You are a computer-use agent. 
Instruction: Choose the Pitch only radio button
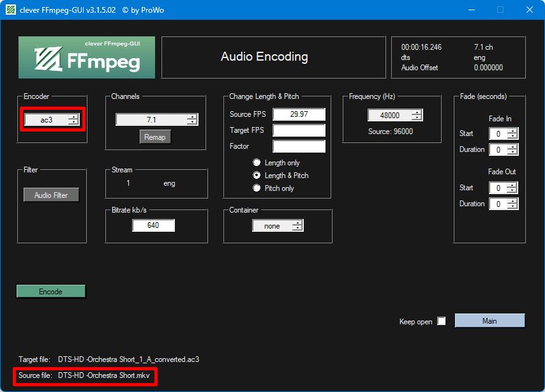(257, 188)
